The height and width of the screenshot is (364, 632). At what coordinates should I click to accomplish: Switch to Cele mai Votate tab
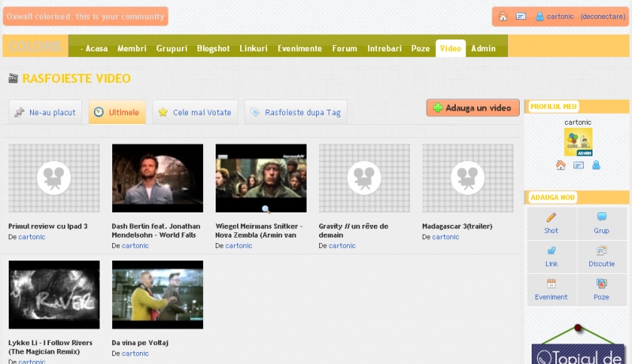[194, 112]
